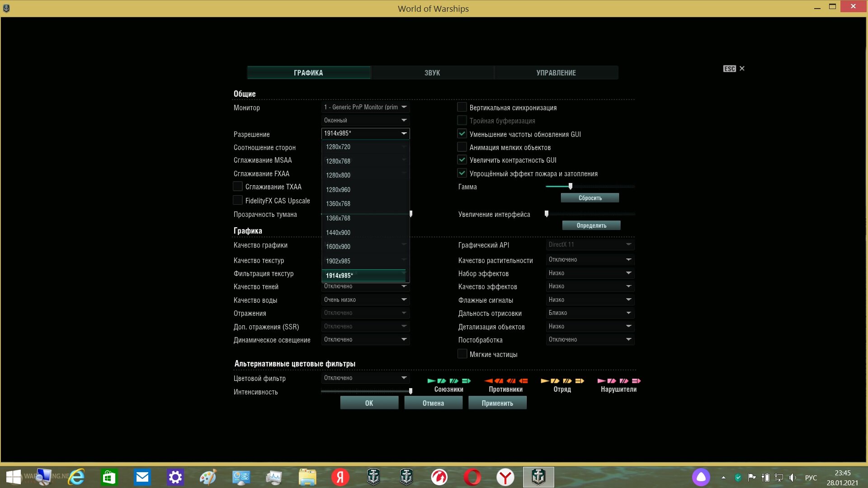868x488 pixels.
Task: Open the Качество растительности dropdown
Action: tap(590, 259)
